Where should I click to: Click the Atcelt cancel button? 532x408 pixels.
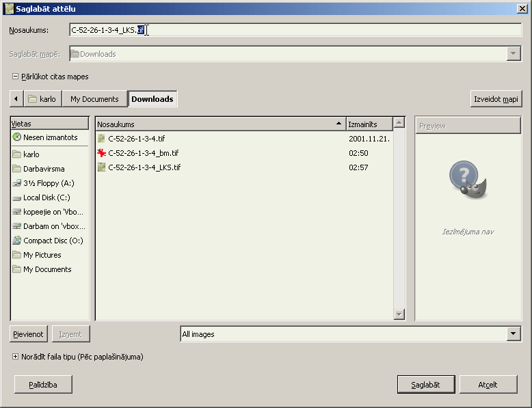488,384
